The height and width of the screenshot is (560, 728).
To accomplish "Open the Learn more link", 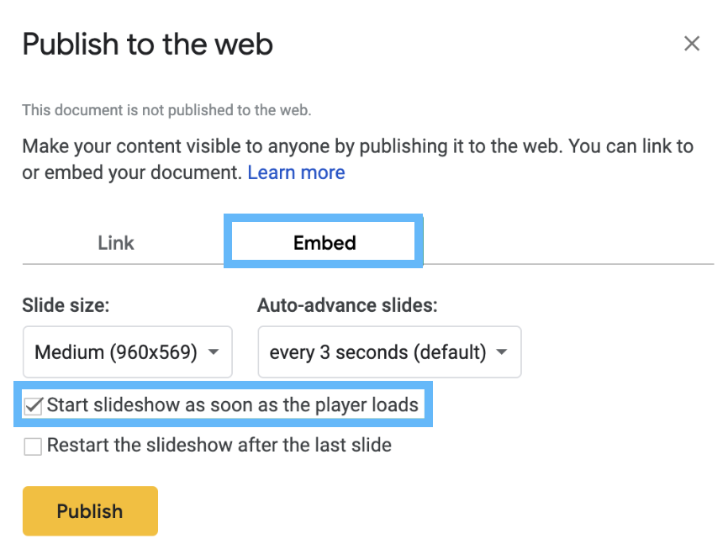I will click(x=296, y=172).
